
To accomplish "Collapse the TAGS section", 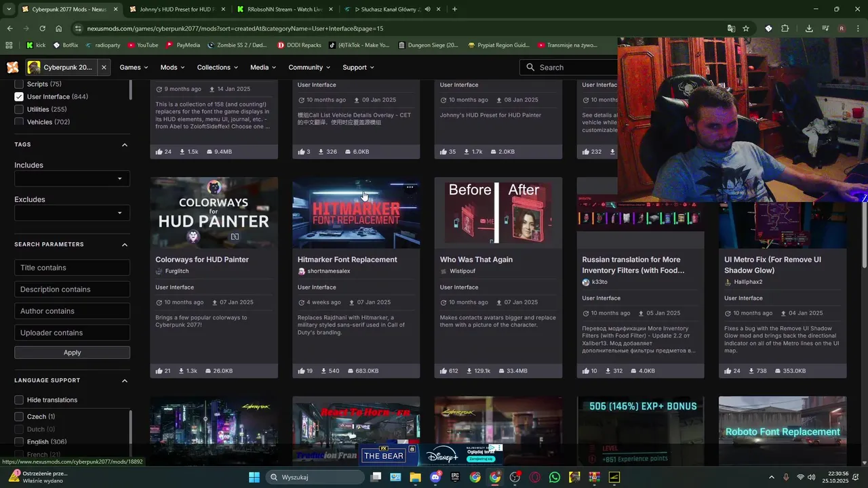I will tap(124, 144).
